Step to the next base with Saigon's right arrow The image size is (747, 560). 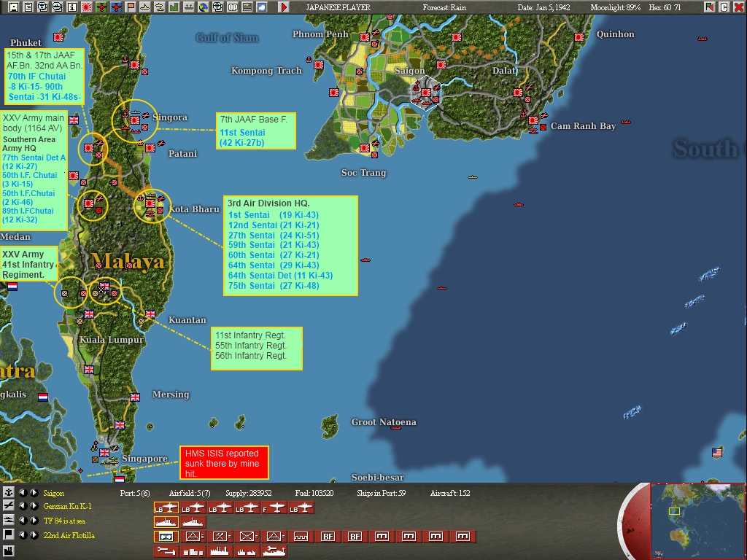(34, 493)
